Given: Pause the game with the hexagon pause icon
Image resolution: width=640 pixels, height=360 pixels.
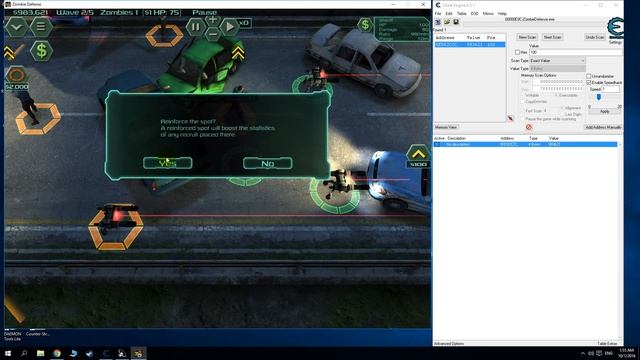Looking at the screenshot, I should tap(196, 27).
